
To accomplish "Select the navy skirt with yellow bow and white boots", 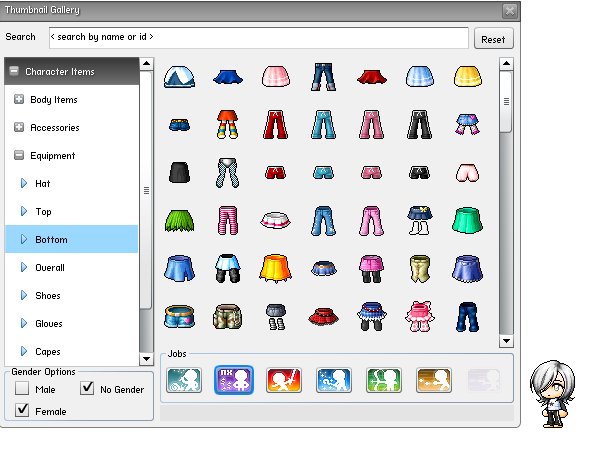I will [420, 220].
